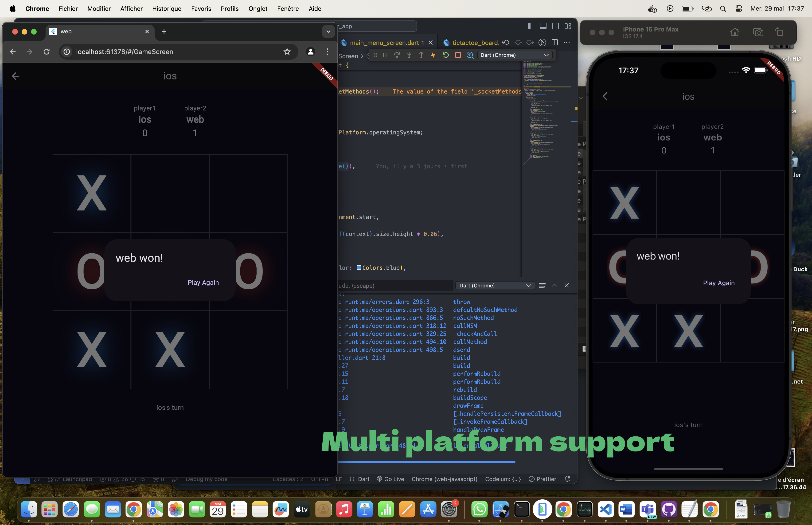Image resolution: width=812 pixels, height=525 pixels.
Task: Open the Historique menu
Action: click(167, 8)
